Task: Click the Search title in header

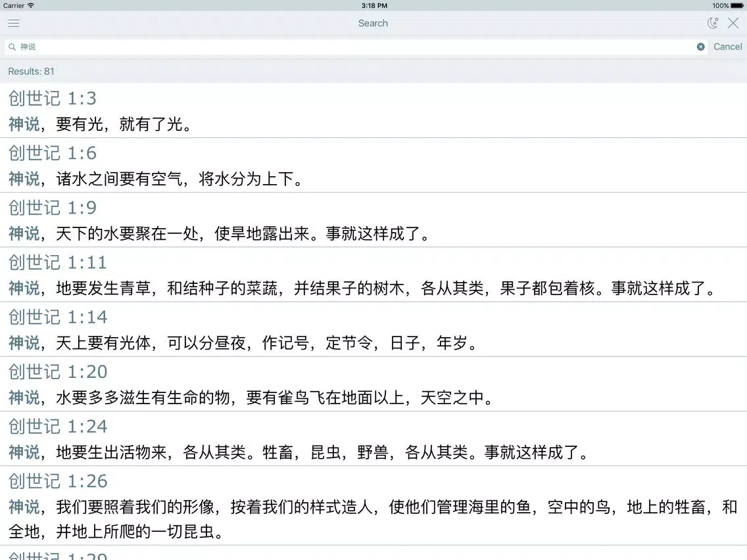Action: pyautogui.click(x=373, y=24)
